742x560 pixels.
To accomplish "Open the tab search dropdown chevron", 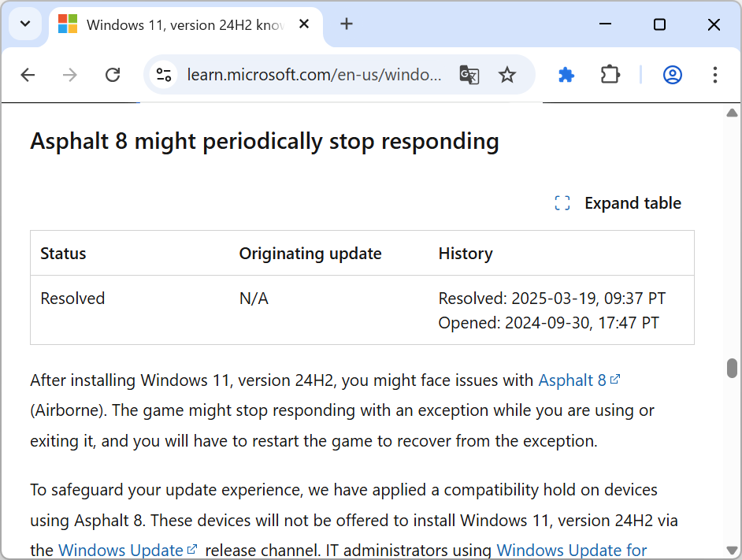I will tap(25, 24).
